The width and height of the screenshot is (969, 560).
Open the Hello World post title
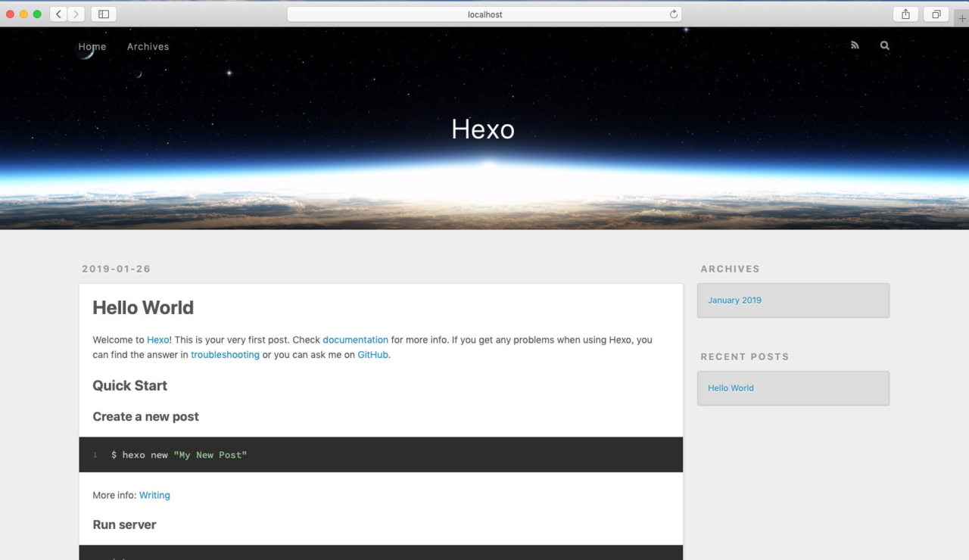pyautogui.click(x=143, y=307)
